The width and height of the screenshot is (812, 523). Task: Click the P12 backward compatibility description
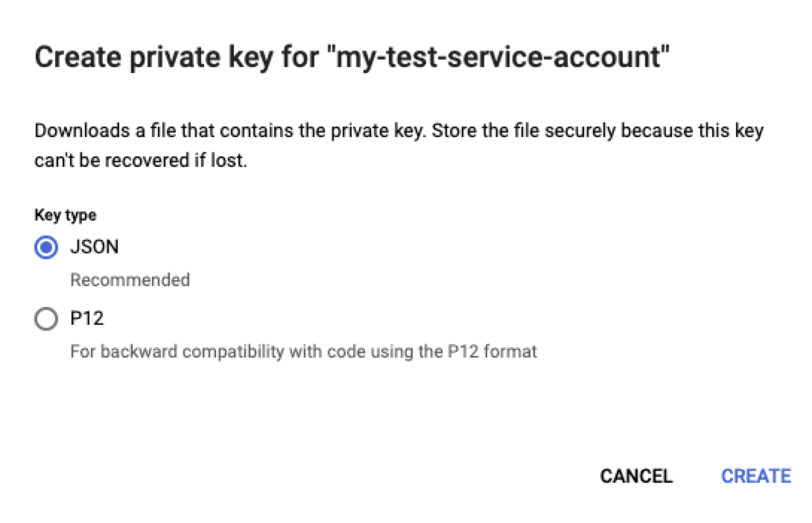pos(303,352)
